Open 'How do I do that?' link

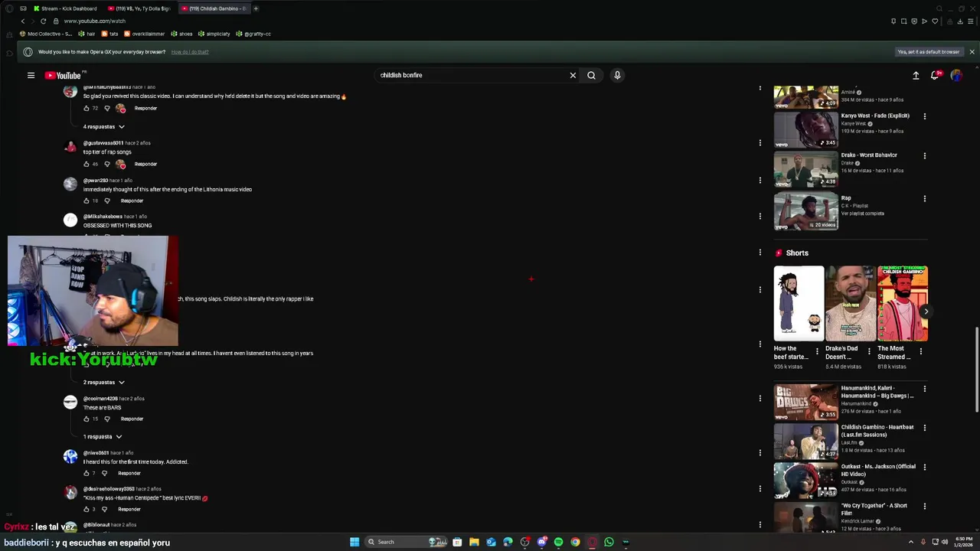[190, 52]
